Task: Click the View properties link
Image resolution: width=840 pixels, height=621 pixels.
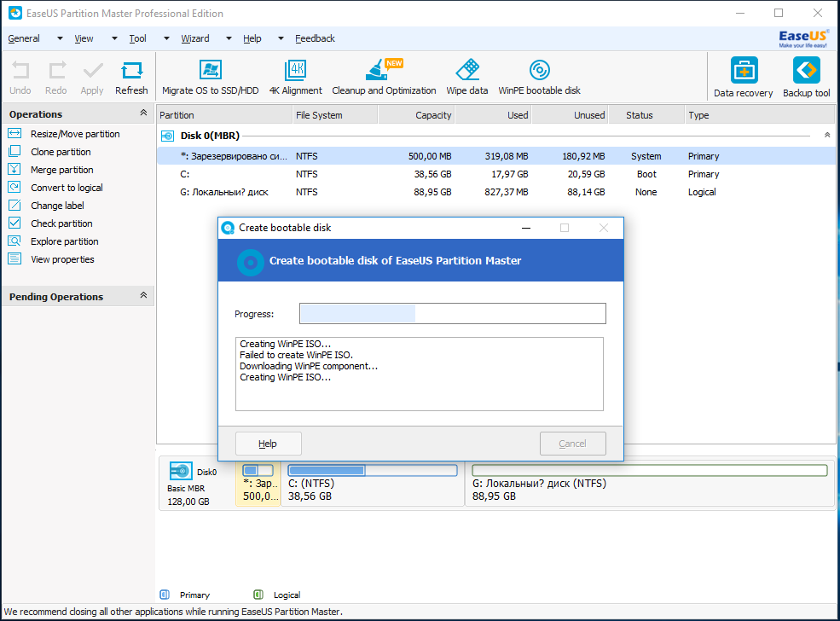Action: (62, 259)
